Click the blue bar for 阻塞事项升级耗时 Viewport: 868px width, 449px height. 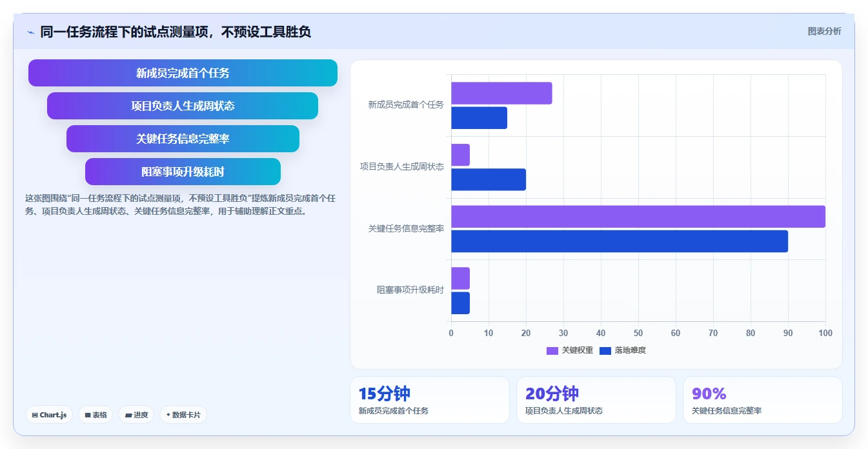460,303
